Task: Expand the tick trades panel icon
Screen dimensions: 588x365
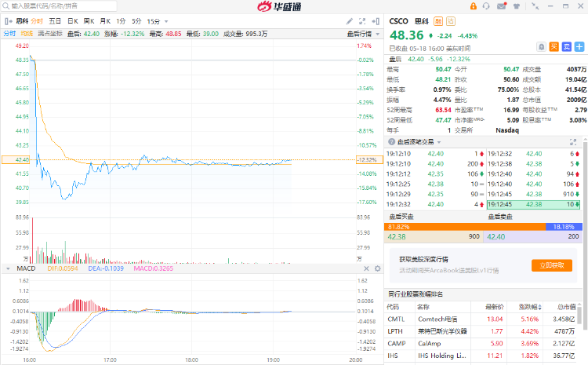Action: point(573,142)
